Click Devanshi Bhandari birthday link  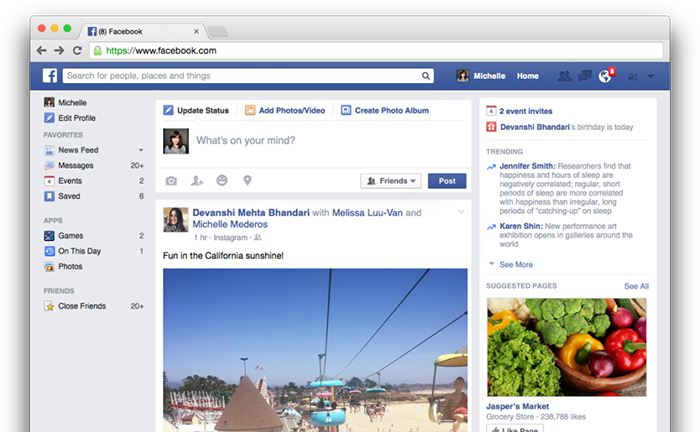tap(535, 127)
